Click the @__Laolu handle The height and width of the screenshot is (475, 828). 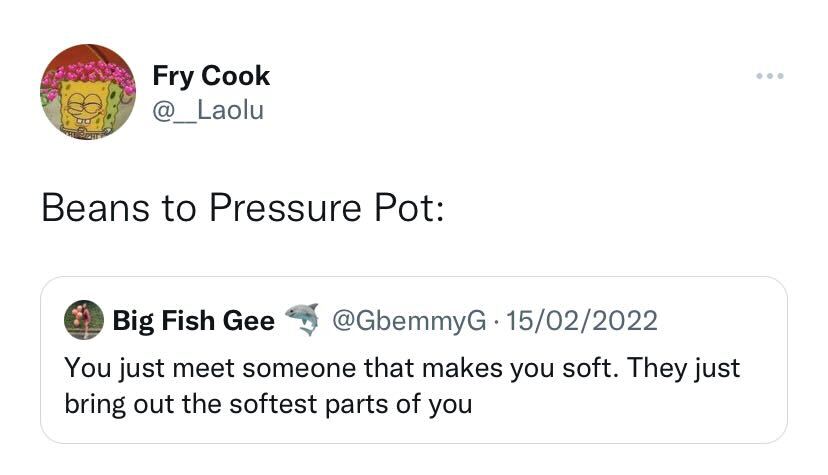coord(208,110)
